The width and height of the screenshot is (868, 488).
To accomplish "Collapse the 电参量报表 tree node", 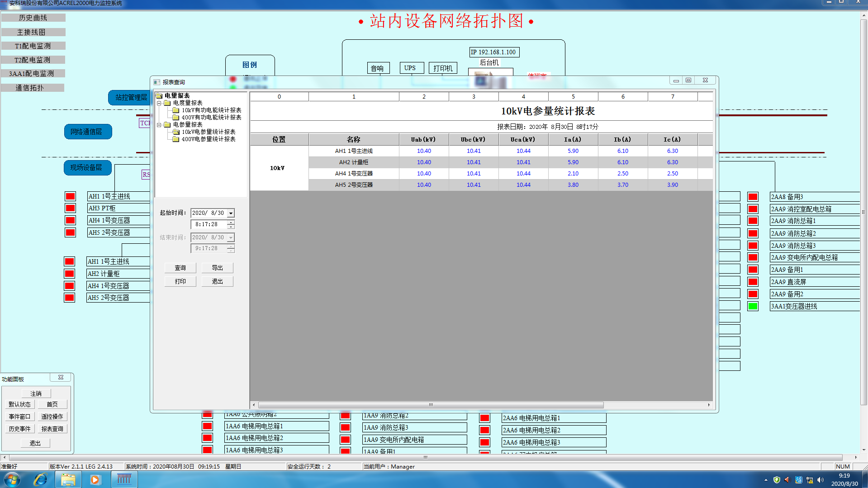I will click(x=159, y=125).
